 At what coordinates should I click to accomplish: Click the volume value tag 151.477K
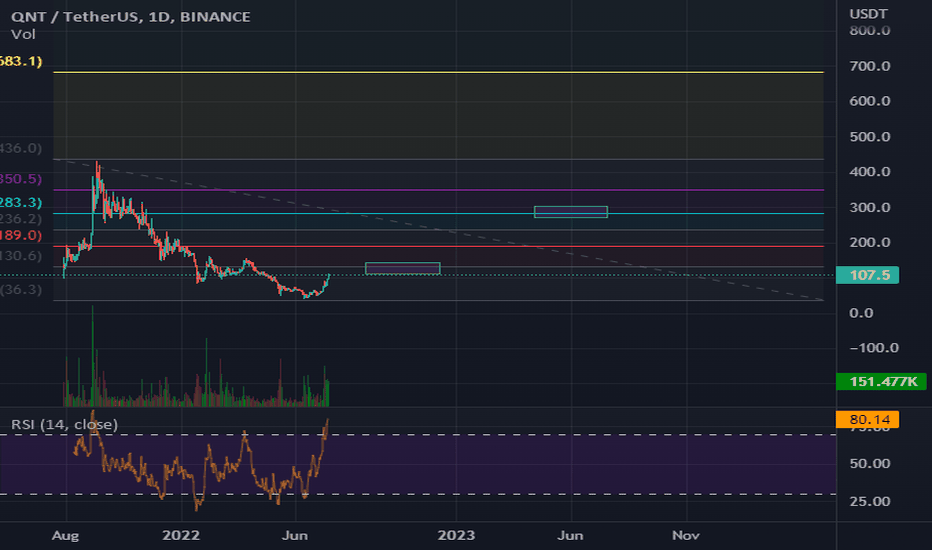coord(881,381)
